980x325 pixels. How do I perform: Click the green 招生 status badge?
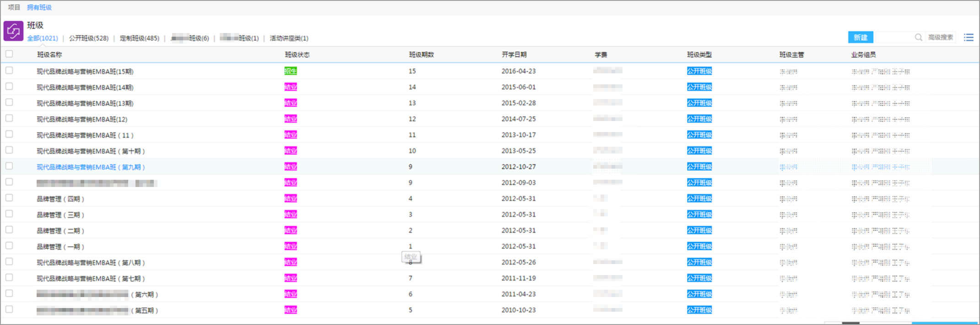pos(291,71)
